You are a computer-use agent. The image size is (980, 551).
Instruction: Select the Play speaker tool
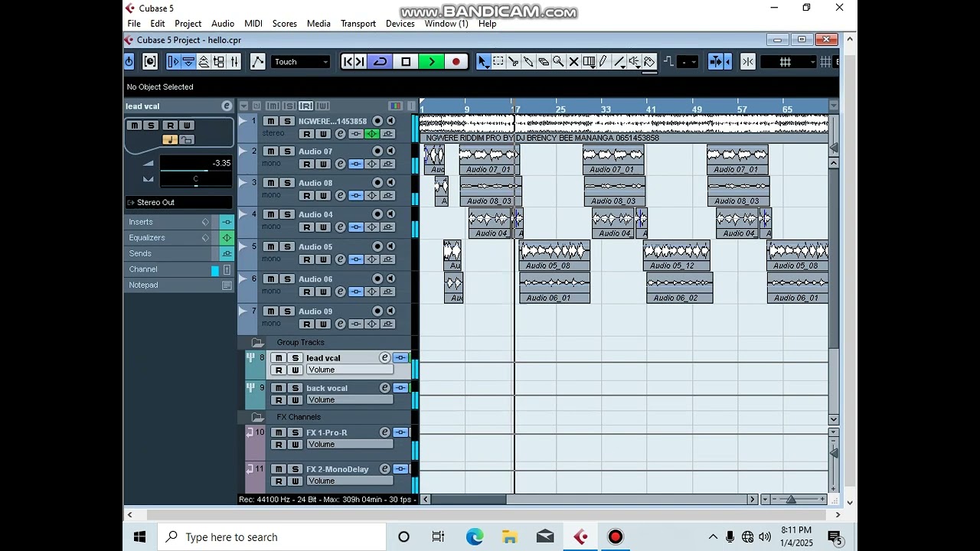(x=634, y=62)
